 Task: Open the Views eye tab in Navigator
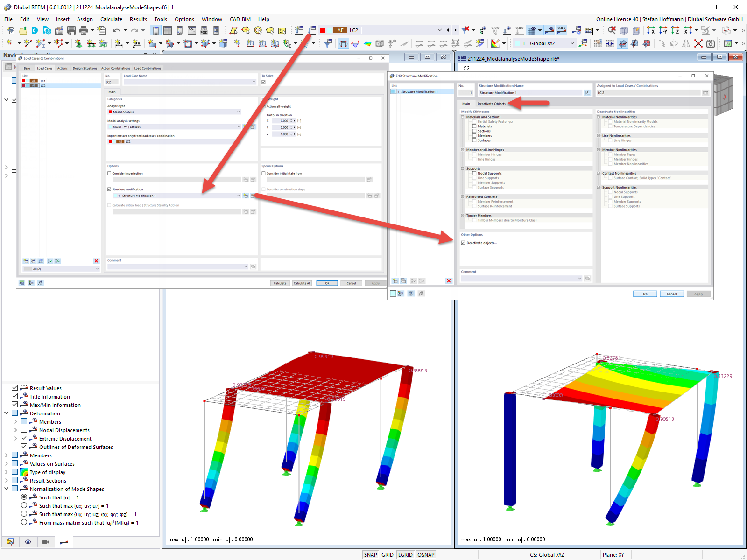28,542
